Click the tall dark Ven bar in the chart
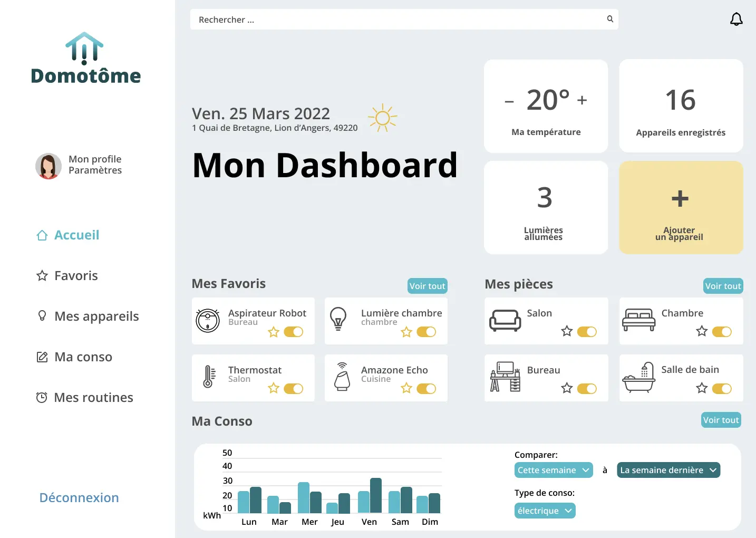The width and height of the screenshot is (756, 538). coord(376,495)
